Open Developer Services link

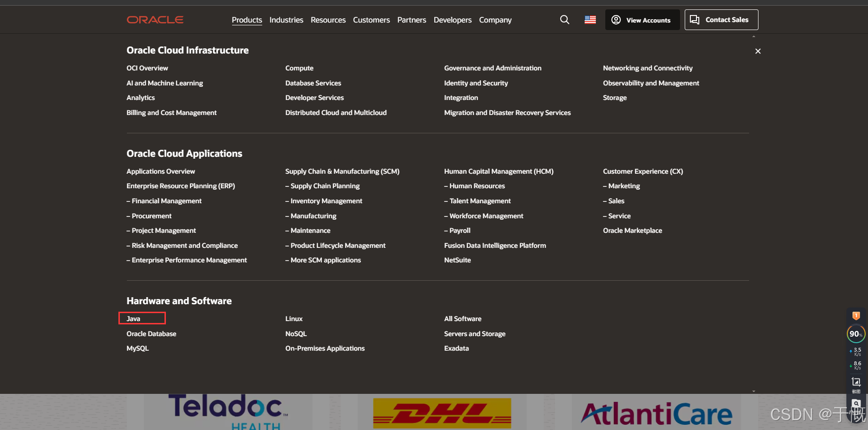click(314, 98)
